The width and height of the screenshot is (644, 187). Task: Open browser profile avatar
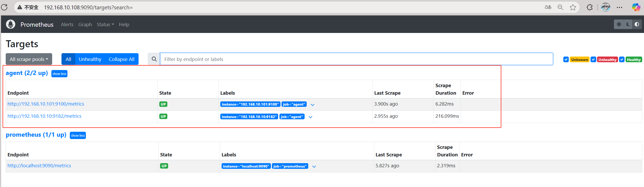tap(606, 7)
